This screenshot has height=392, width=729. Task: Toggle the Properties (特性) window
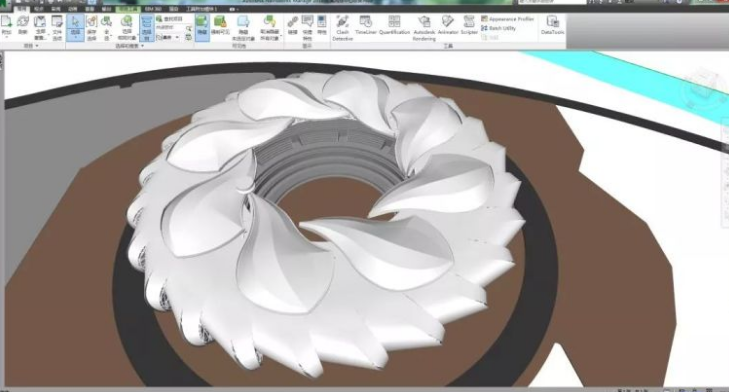coord(322,25)
